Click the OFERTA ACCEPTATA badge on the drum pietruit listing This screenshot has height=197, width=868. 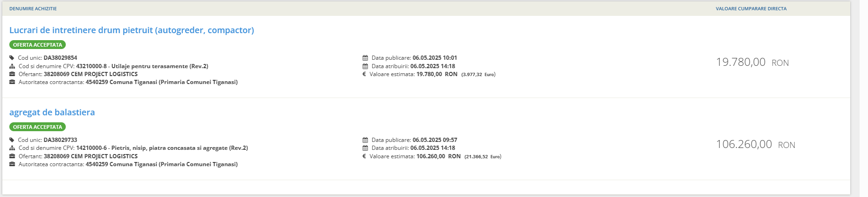click(37, 45)
